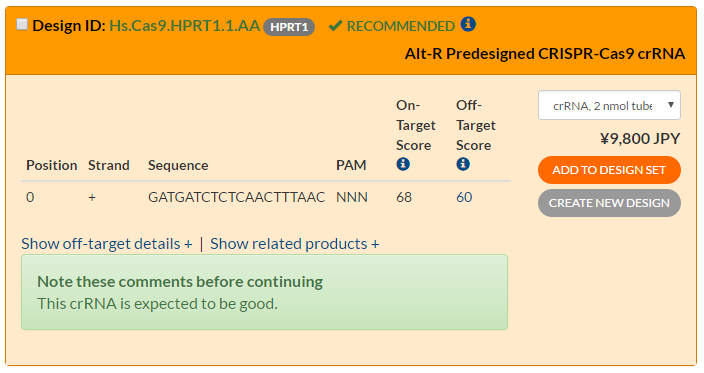Tick the checkbox beside Design ID

22,24
